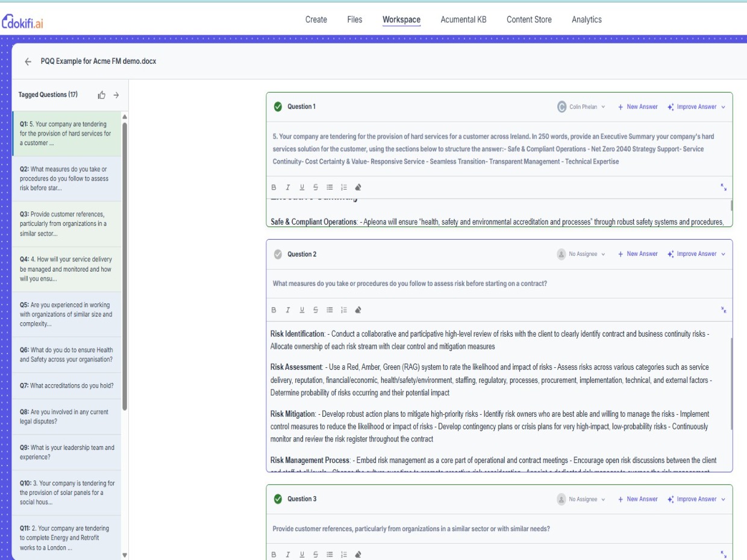
Task: Mark Question 2 as complete via its check circle
Action: tap(278, 254)
